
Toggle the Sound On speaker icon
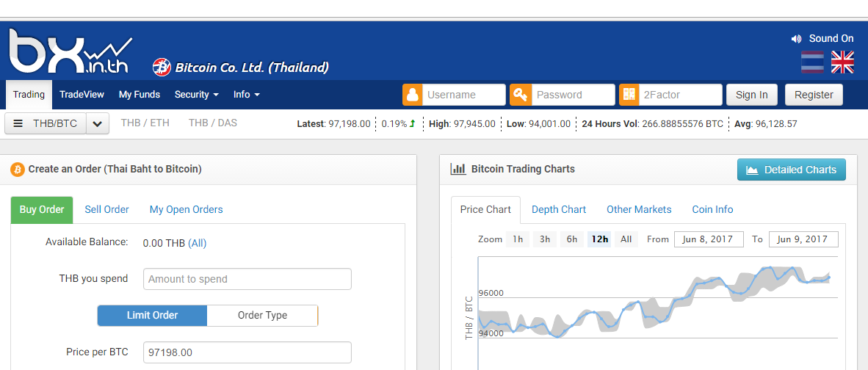point(797,39)
